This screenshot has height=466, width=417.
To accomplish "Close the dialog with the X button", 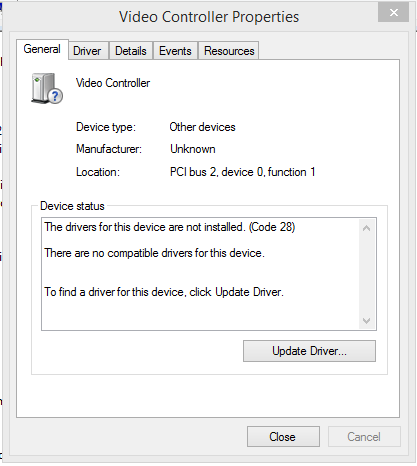I will [393, 13].
